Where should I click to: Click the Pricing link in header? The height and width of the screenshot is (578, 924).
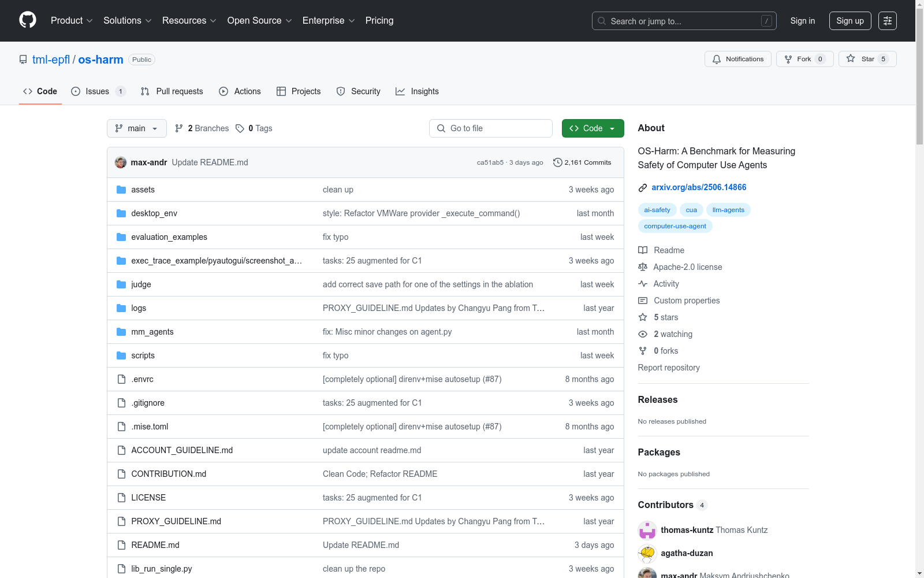coord(379,21)
